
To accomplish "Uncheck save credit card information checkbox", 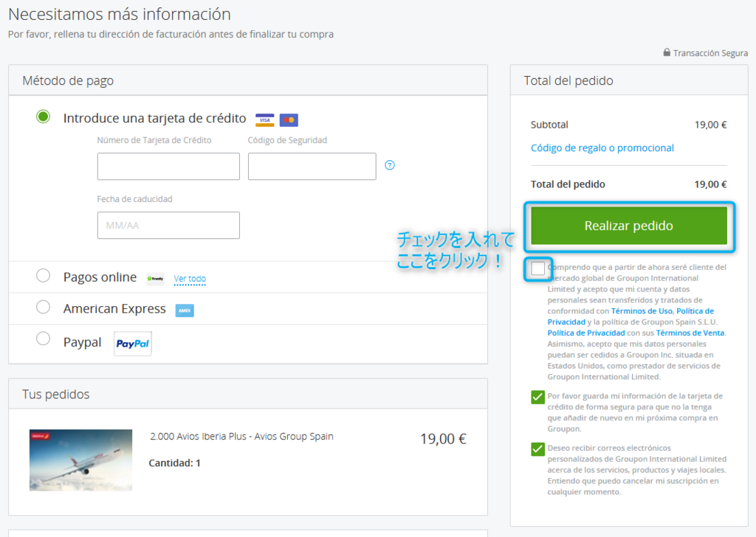I will 537,398.
